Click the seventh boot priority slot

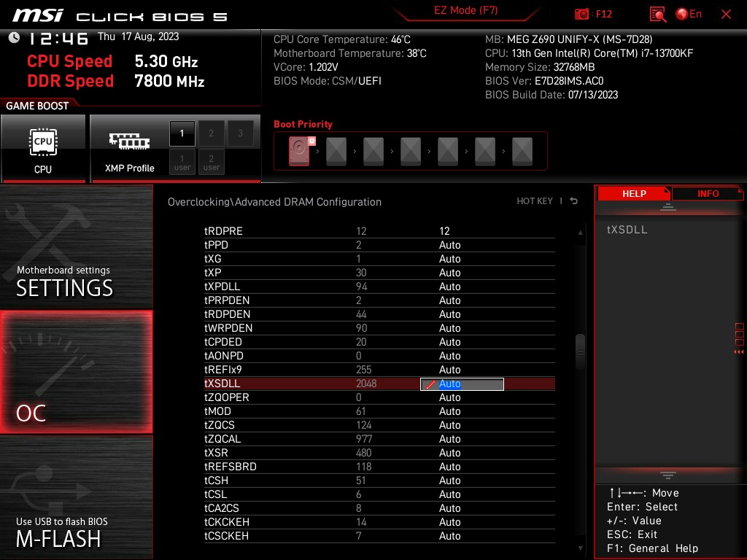522,152
